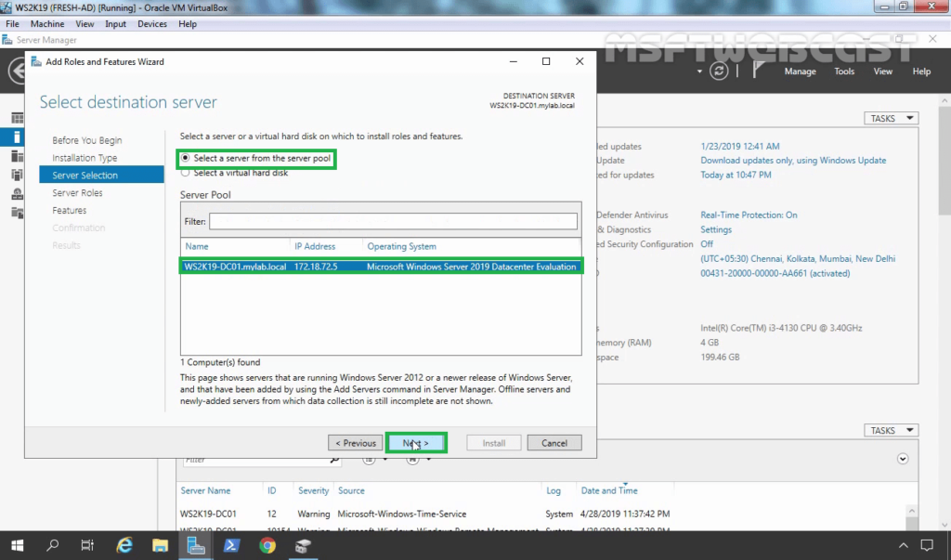Go to the Installation Type step

[85, 158]
